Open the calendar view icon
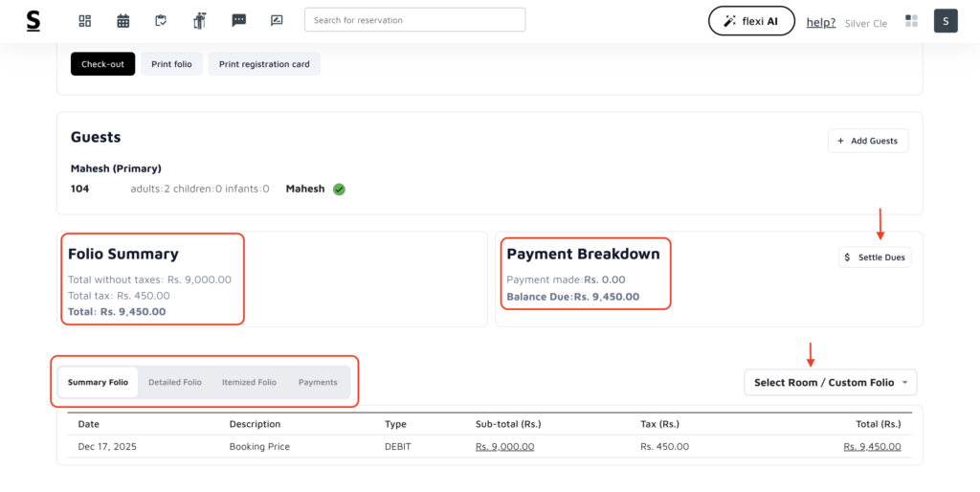 122,21
